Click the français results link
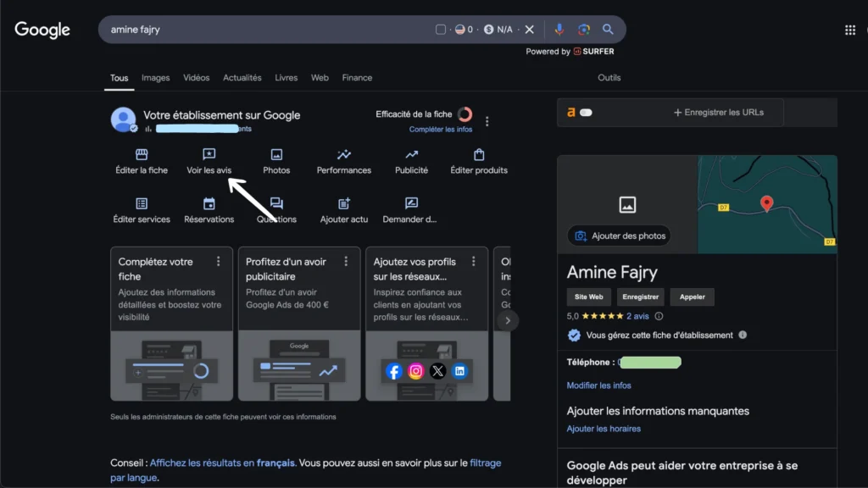This screenshot has width=868, height=488. 222,463
